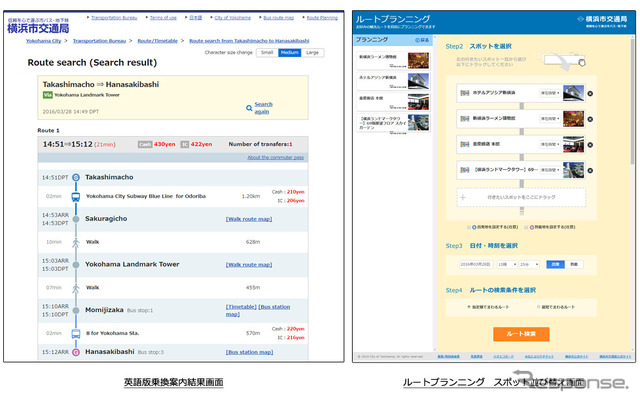Click the 'Search again' link
Screen dimensions: 640x402
pyautogui.click(x=263, y=108)
